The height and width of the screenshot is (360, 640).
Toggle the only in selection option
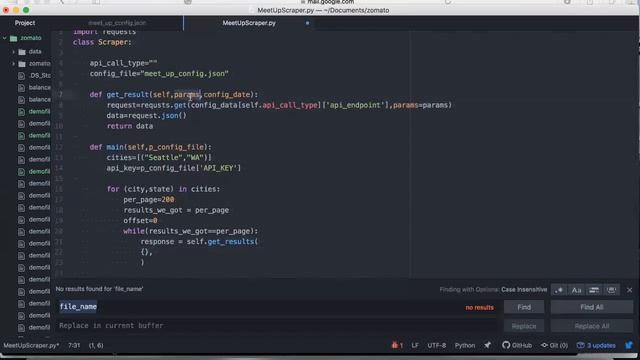click(x=594, y=290)
